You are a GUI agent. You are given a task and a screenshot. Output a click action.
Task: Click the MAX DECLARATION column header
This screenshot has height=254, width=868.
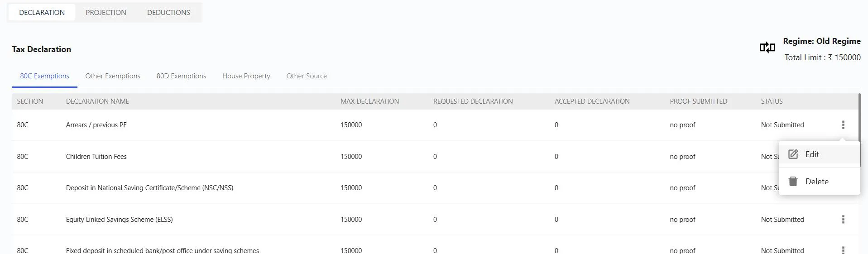click(369, 101)
